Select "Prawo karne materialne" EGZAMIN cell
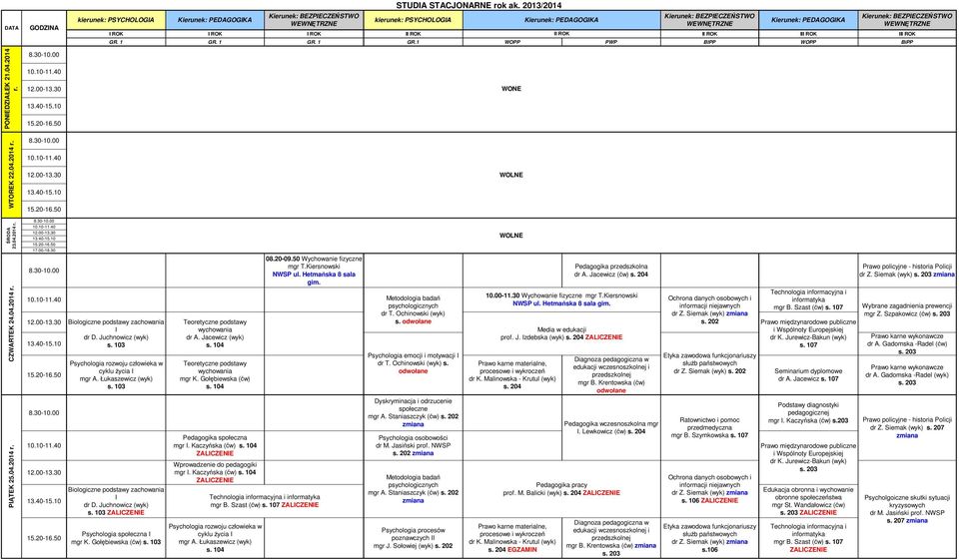 tap(512, 537)
